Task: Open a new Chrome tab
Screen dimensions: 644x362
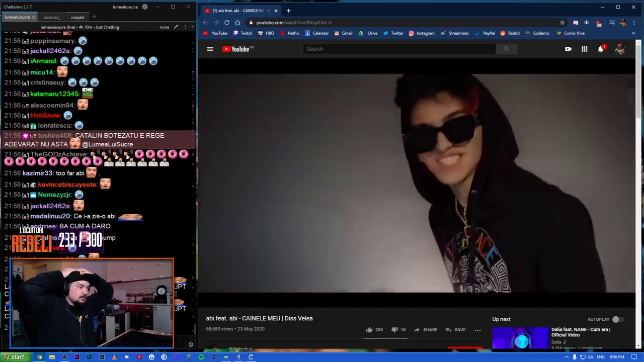Action: 288,11
